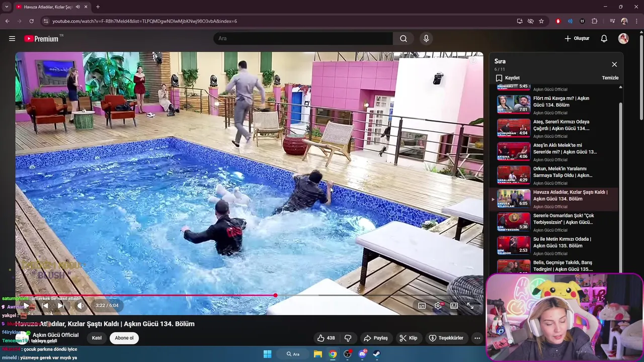This screenshot has height=362, width=644.
Task: Open Discord from the taskbar
Action: click(362, 354)
